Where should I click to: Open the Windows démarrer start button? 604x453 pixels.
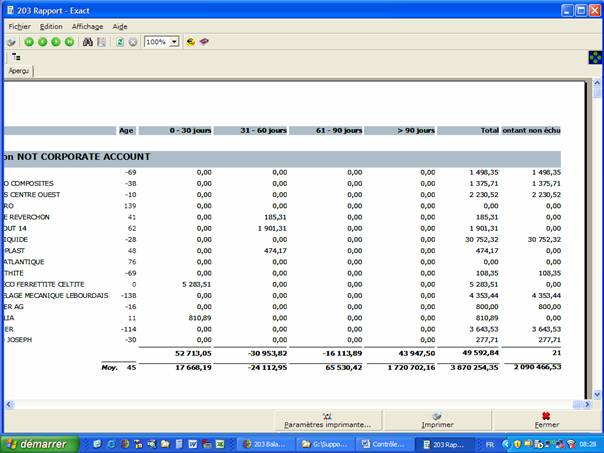coord(36,443)
